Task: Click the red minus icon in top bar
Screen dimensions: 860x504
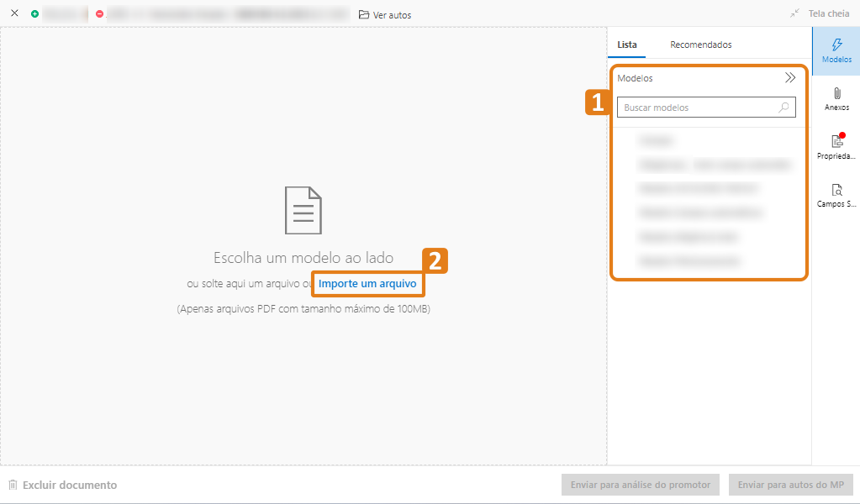Action: point(100,14)
